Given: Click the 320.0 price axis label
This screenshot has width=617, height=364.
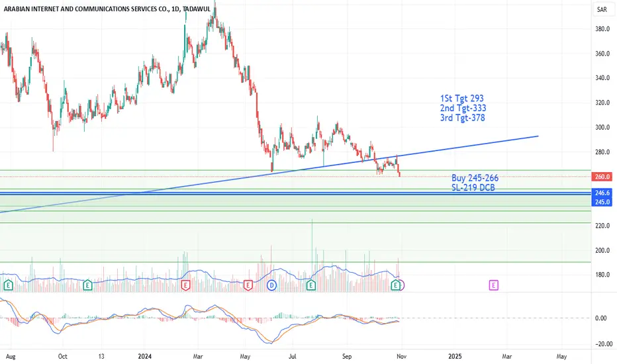Looking at the screenshot, I should click(x=602, y=103).
